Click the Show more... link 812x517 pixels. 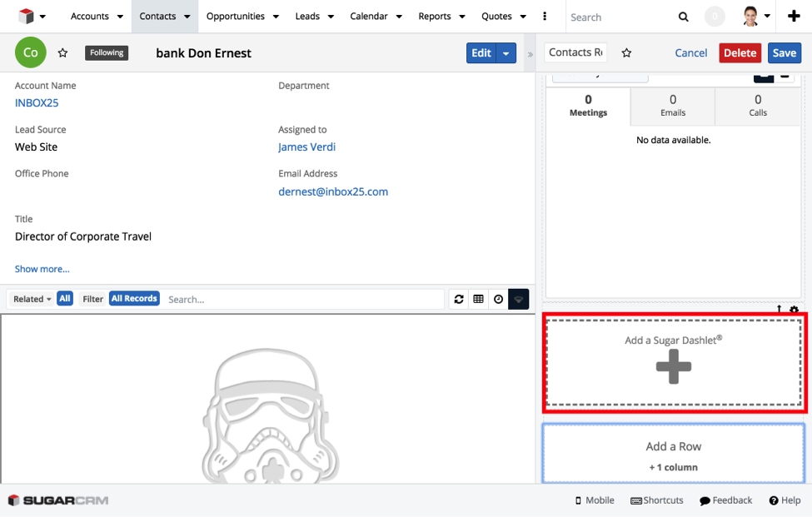(x=42, y=269)
